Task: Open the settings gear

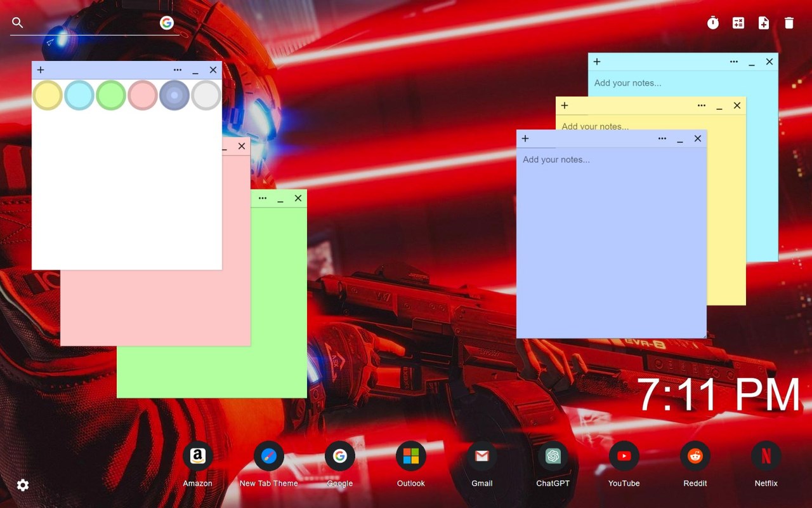Action: pyautogui.click(x=23, y=485)
